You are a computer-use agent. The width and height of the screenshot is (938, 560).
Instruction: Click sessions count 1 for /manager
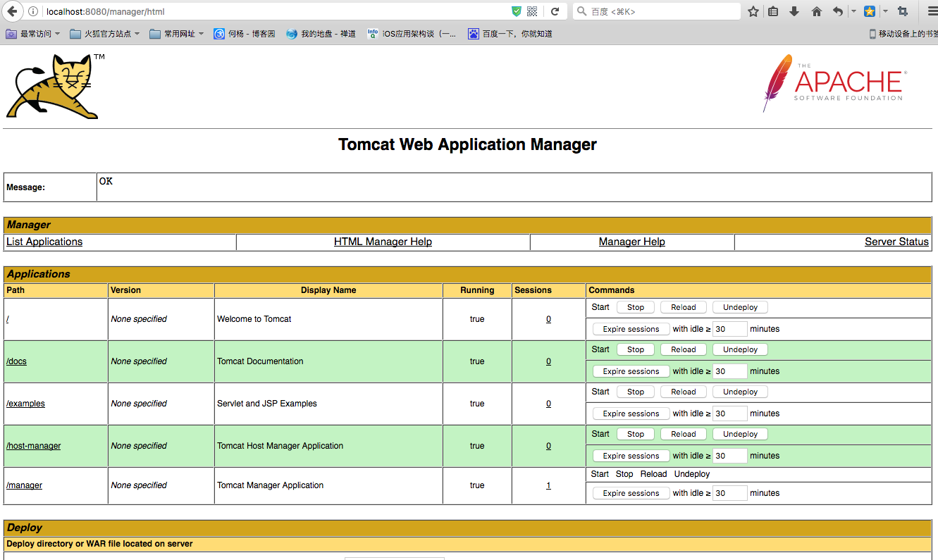[548, 485]
